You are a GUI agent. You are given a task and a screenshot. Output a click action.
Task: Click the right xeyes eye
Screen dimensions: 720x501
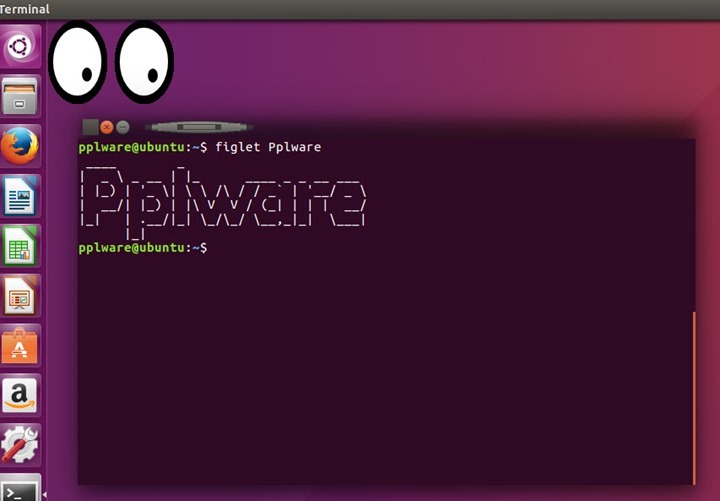click(144, 62)
